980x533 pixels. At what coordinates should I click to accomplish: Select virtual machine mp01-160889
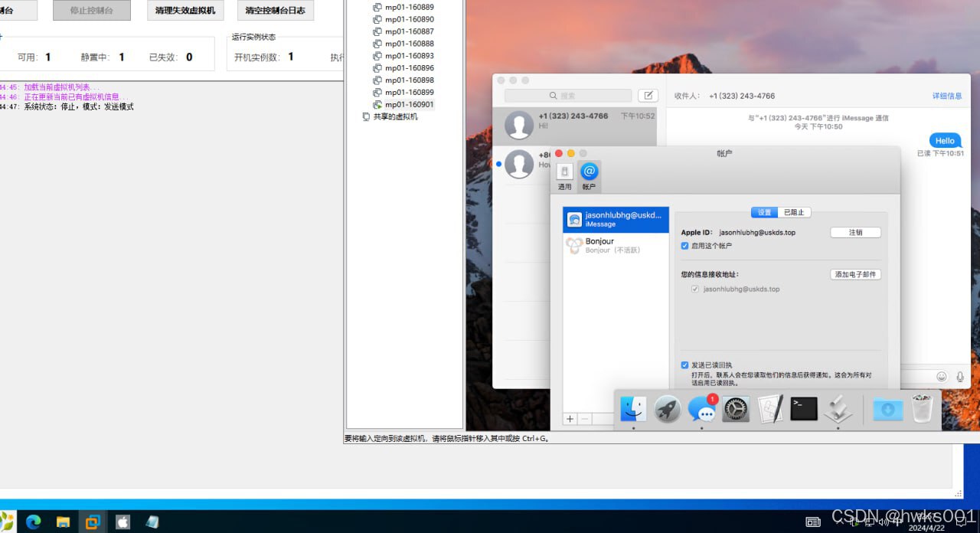(x=409, y=7)
